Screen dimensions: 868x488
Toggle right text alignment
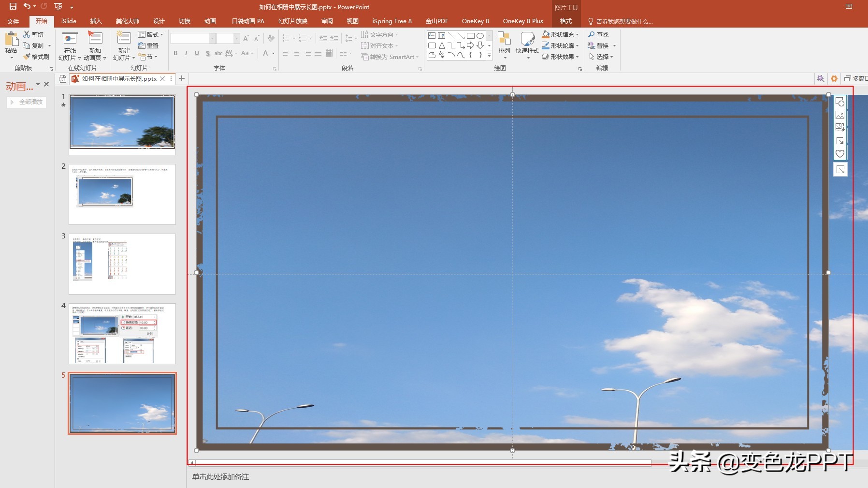307,53
